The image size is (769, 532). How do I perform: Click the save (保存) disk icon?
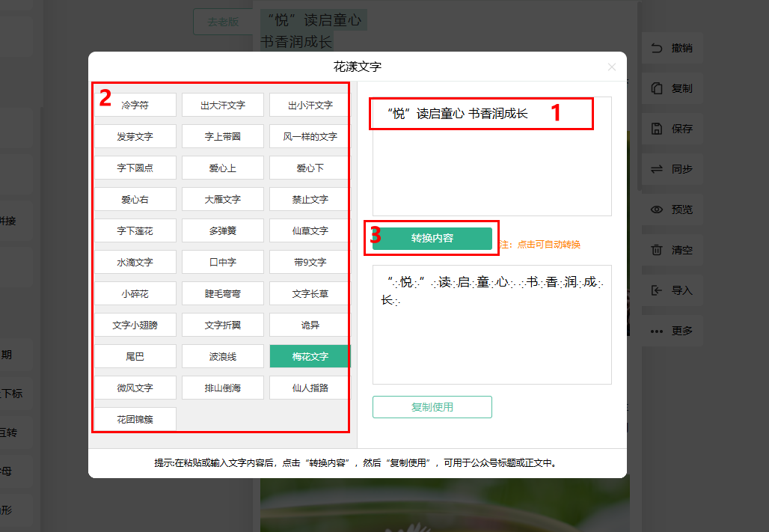(657, 129)
